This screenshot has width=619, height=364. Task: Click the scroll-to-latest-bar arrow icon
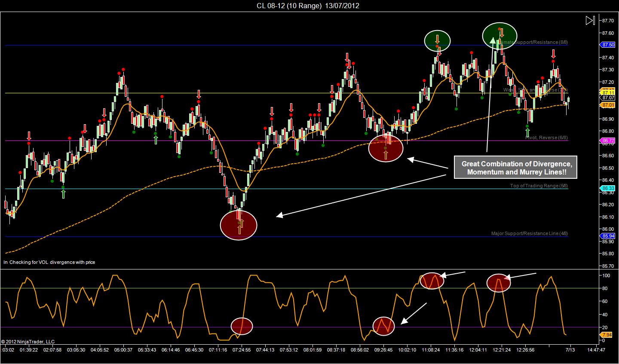590,20
